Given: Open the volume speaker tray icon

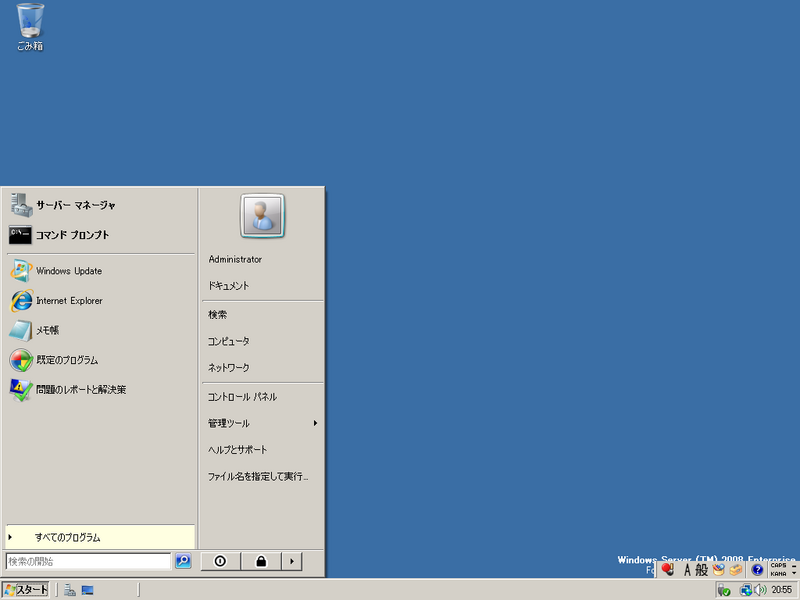Looking at the screenshot, I should pyautogui.click(x=761, y=590).
